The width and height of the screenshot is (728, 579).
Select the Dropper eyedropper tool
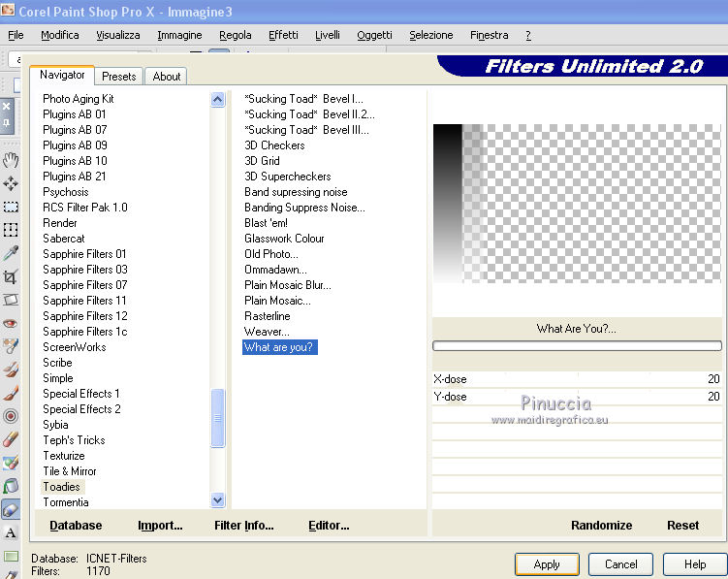[x=11, y=253]
